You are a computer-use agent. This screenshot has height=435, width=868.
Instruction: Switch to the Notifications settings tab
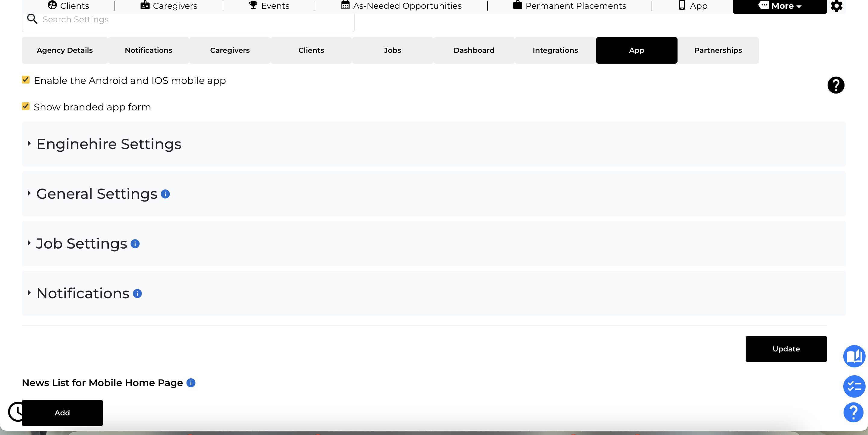click(x=149, y=50)
